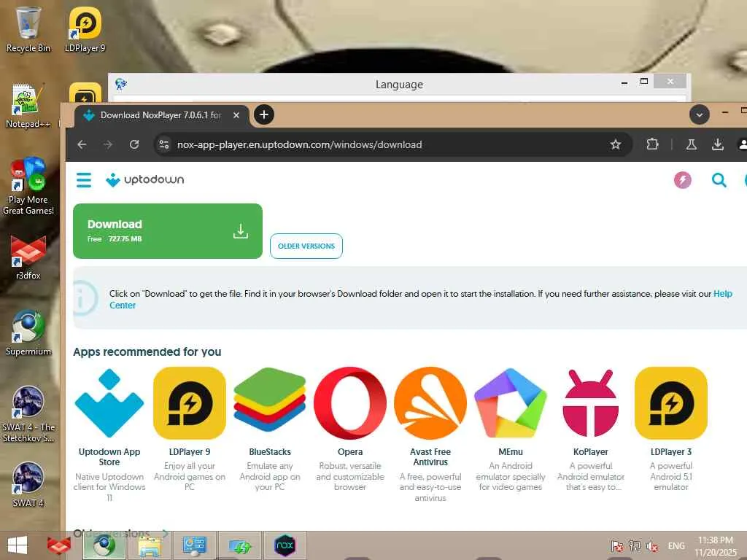This screenshot has width=747, height=560.
Task: Open OLDER VERSIONS button
Action: tap(306, 246)
